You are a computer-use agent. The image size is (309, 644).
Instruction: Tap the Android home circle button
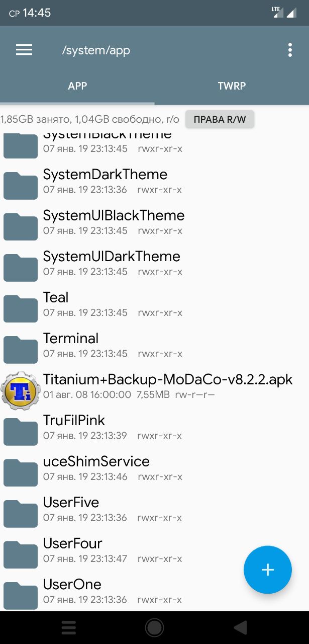click(x=154, y=627)
